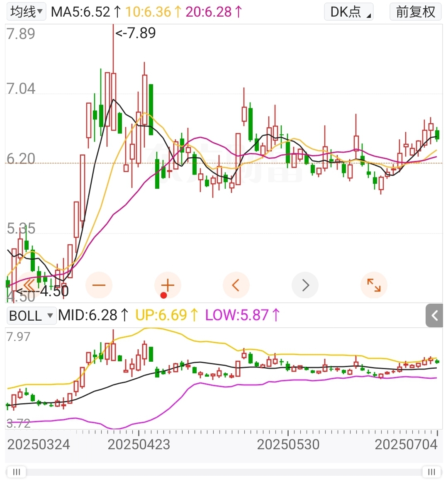448x482 pixels.
Task: Tap the 7.04 price axis label
Action: pyautogui.click(x=21, y=89)
